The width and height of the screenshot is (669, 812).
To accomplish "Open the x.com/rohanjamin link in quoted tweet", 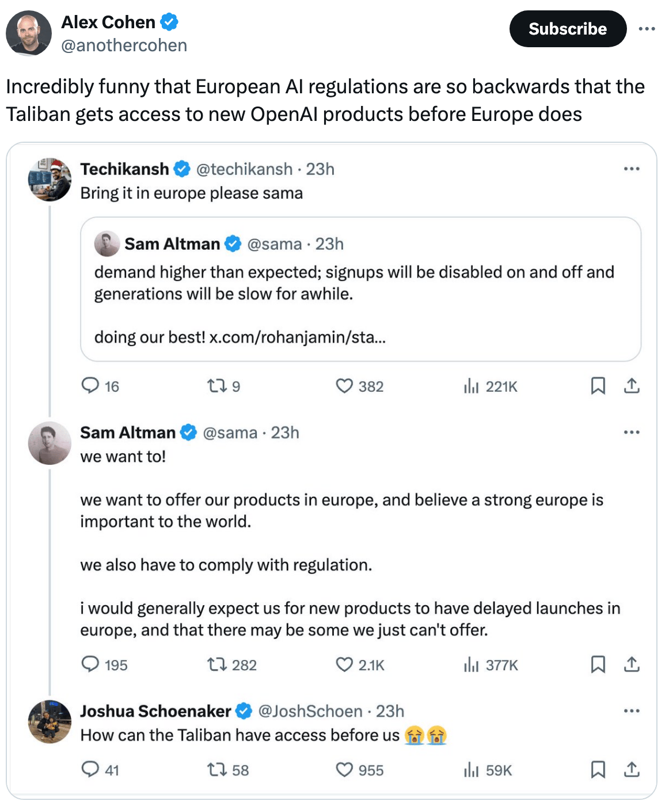I will [297, 337].
